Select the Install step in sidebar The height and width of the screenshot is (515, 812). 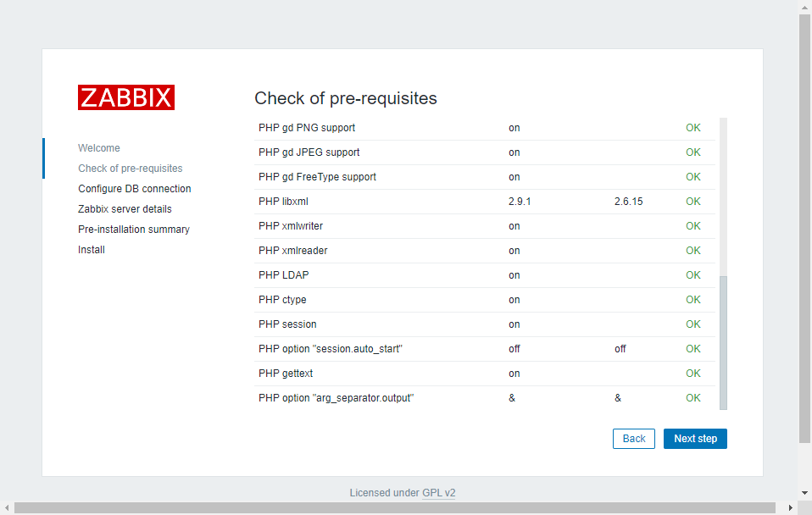click(x=92, y=250)
